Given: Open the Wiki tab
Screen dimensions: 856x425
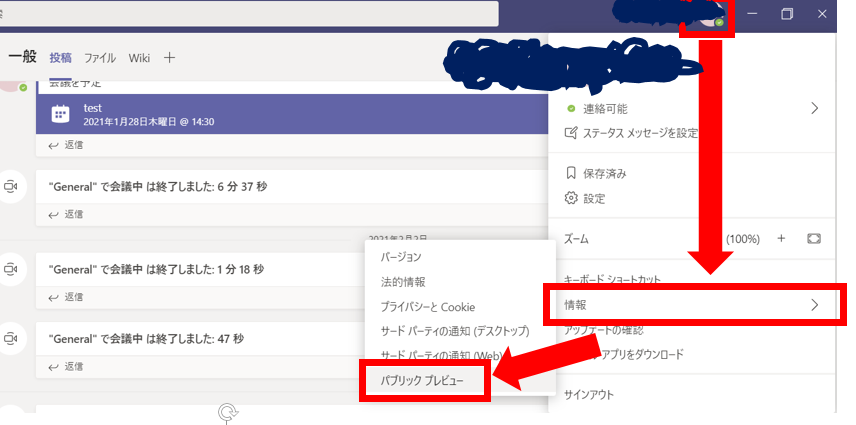Looking at the screenshot, I should coord(139,58).
